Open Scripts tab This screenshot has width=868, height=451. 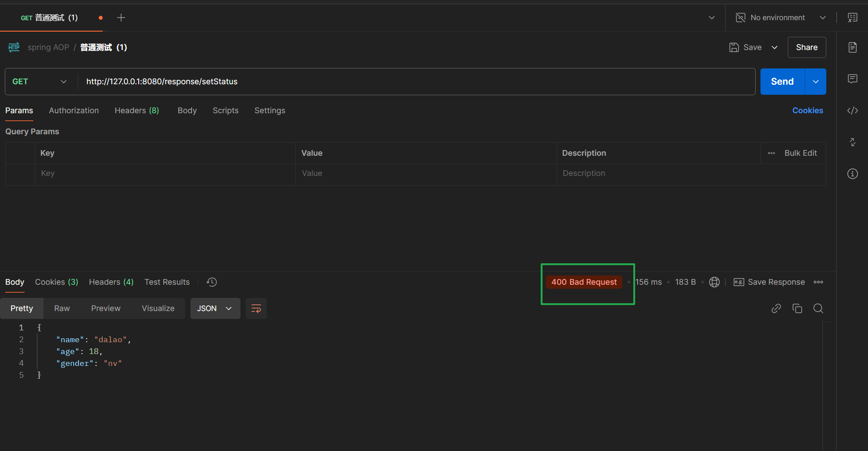coord(226,111)
